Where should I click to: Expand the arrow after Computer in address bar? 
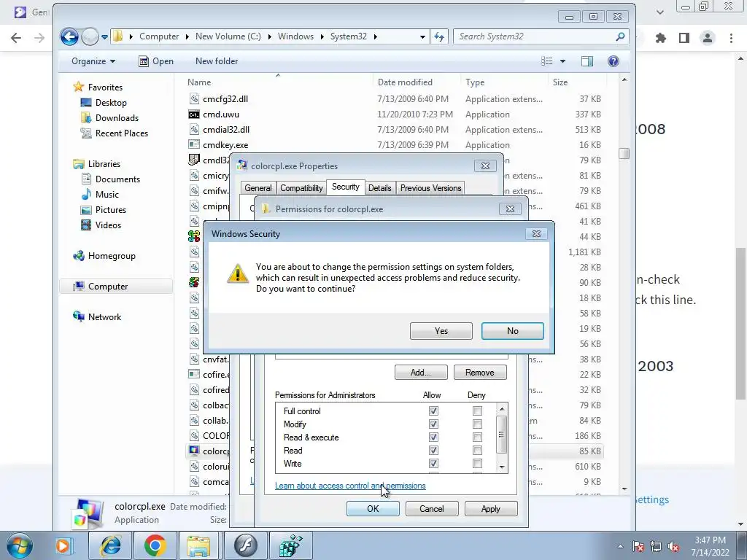pos(187,36)
